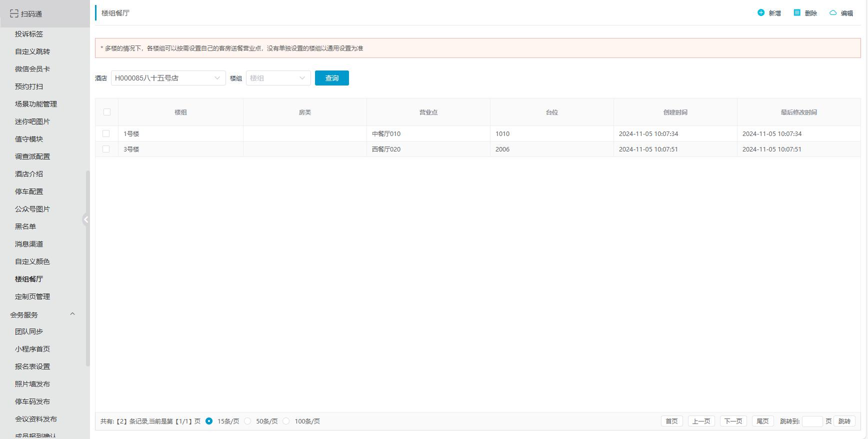Image resolution: width=868 pixels, height=439 pixels.
Task: Select 100条/页 page size option
Action: [x=286, y=421]
